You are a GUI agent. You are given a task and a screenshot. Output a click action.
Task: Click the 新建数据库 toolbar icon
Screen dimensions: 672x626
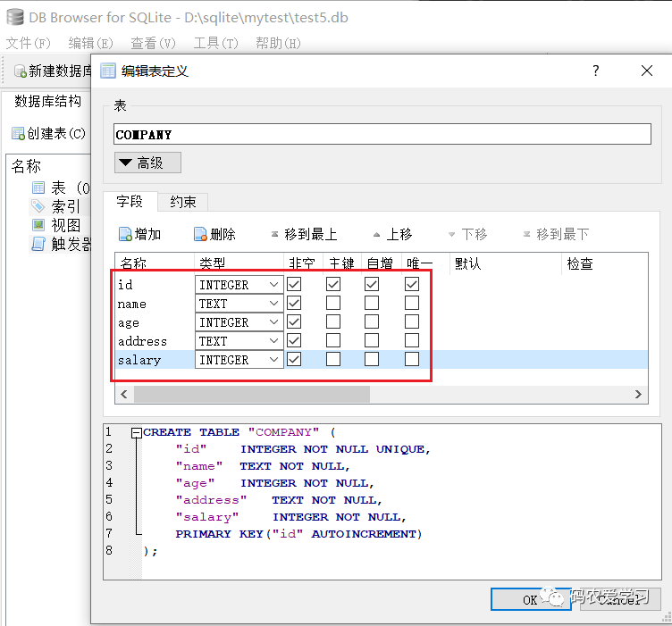pos(21,71)
